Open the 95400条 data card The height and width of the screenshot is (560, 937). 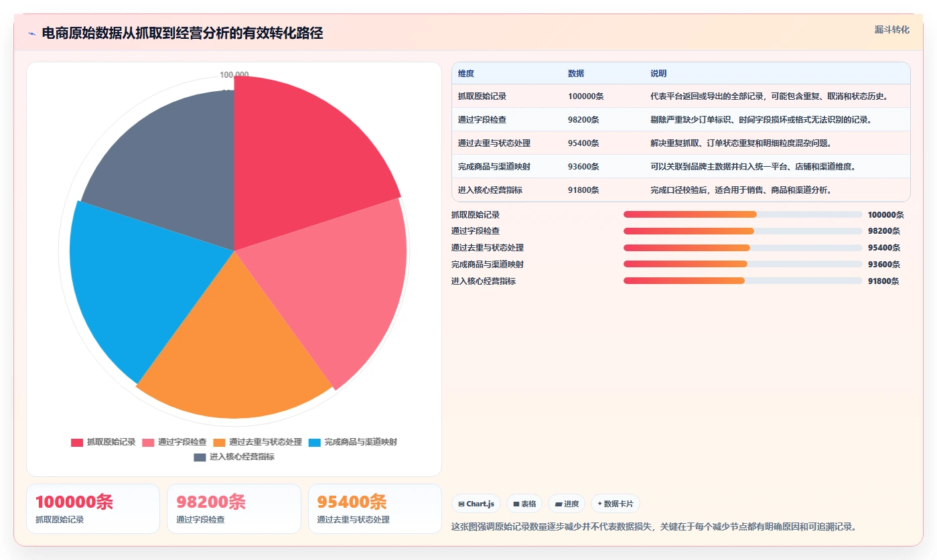[375, 508]
